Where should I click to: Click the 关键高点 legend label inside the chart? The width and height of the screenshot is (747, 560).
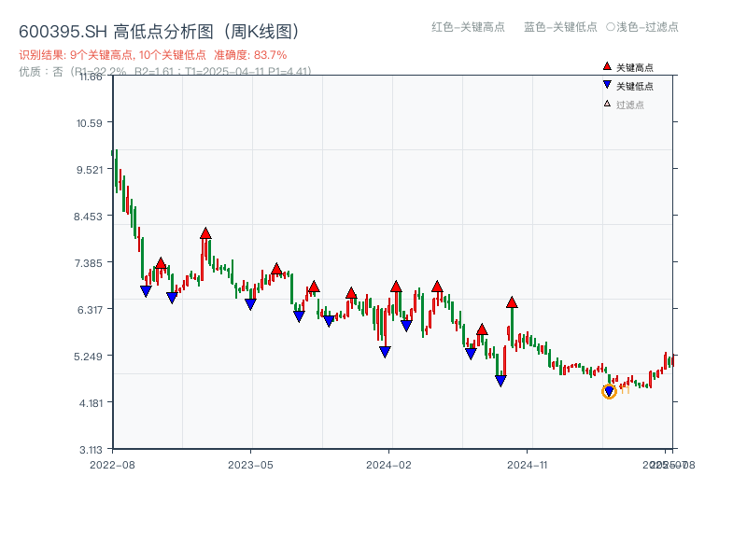pos(635,67)
